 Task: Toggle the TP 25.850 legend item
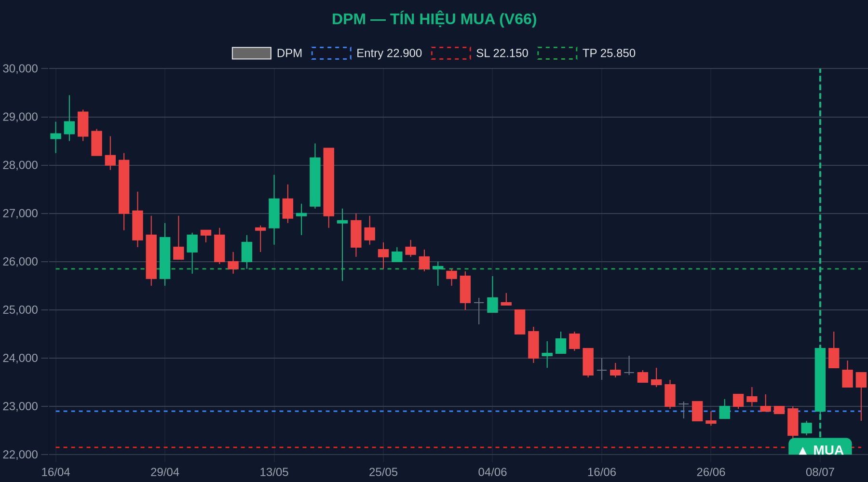coord(586,53)
